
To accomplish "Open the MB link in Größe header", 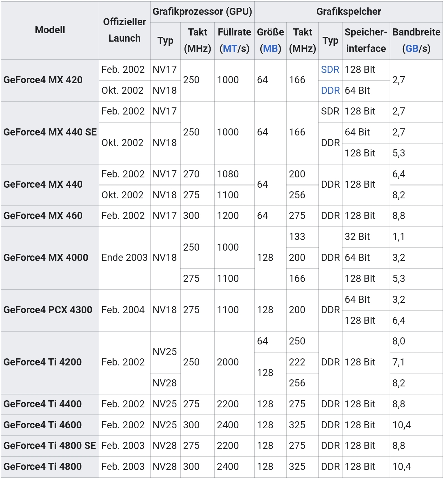I will [270, 49].
